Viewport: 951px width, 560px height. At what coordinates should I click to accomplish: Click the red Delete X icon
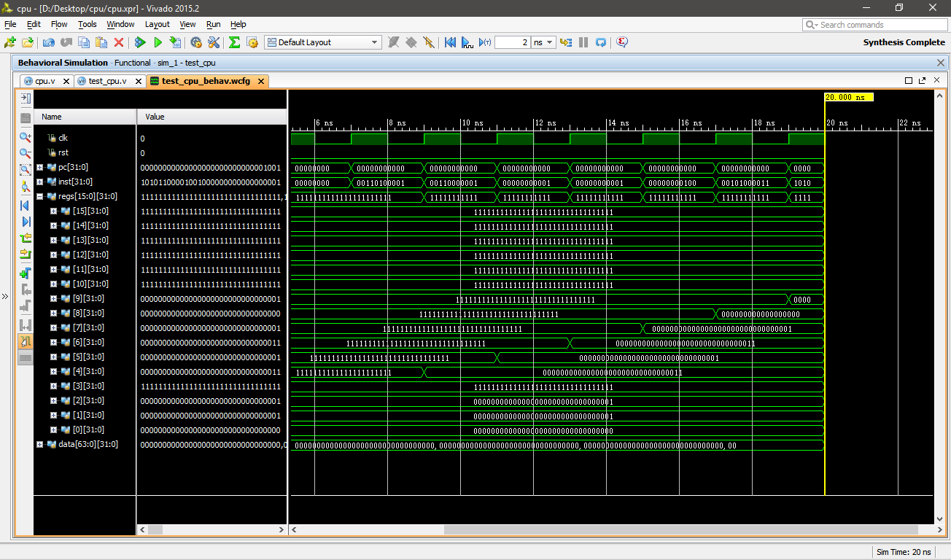[119, 42]
